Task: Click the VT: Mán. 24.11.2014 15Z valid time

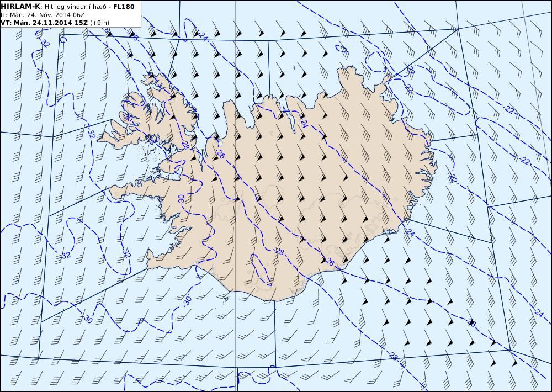Action: pos(44,23)
